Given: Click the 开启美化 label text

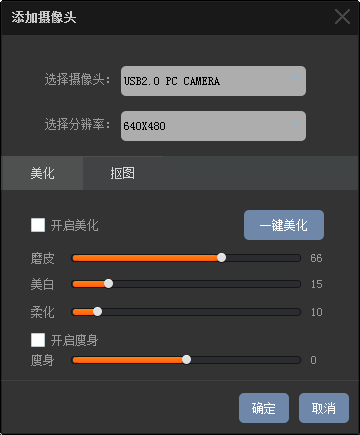Looking at the screenshot, I should (75, 225).
